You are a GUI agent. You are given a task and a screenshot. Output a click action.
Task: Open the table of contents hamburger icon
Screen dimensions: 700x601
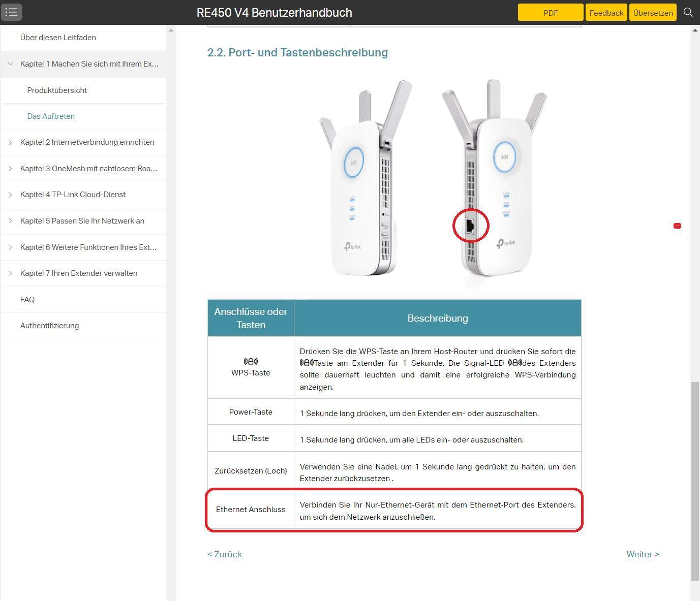(11, 12)
